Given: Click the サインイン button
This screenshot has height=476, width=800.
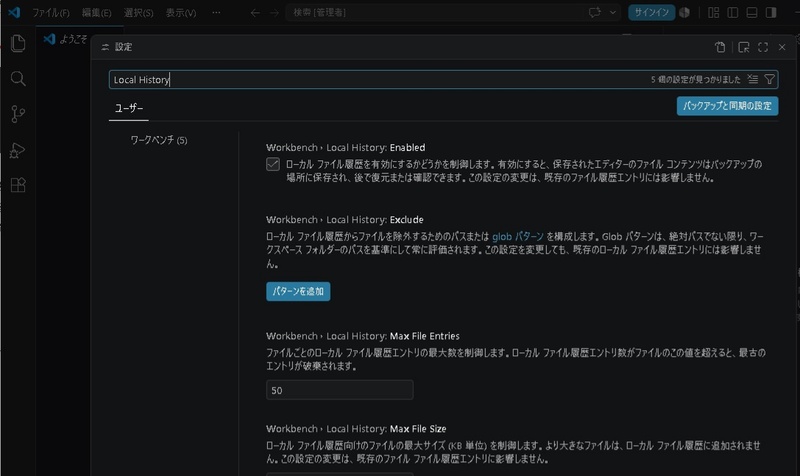Looking at the screenshot, I should click(x=652, y=12).
